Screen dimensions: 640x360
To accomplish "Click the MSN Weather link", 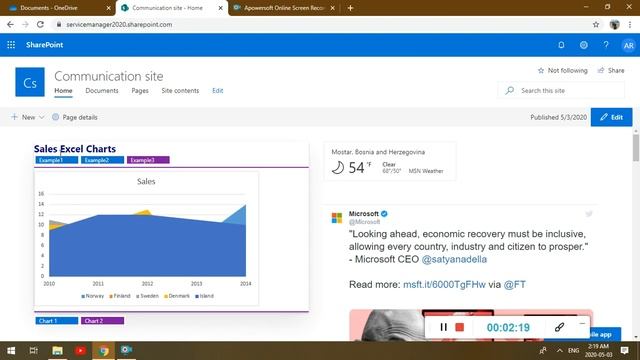I will coord(426,171).
